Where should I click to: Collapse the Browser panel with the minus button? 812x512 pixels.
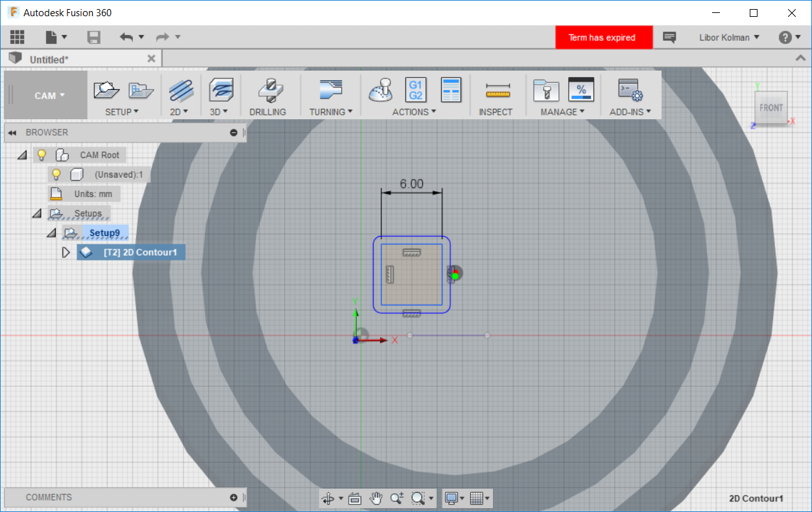coord(233,132)
